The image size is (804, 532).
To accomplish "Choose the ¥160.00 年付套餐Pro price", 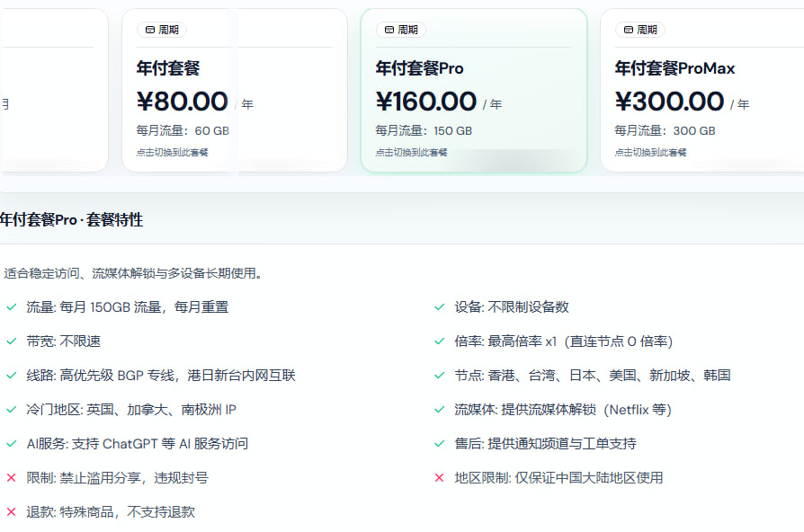I will tap(426, 101).
